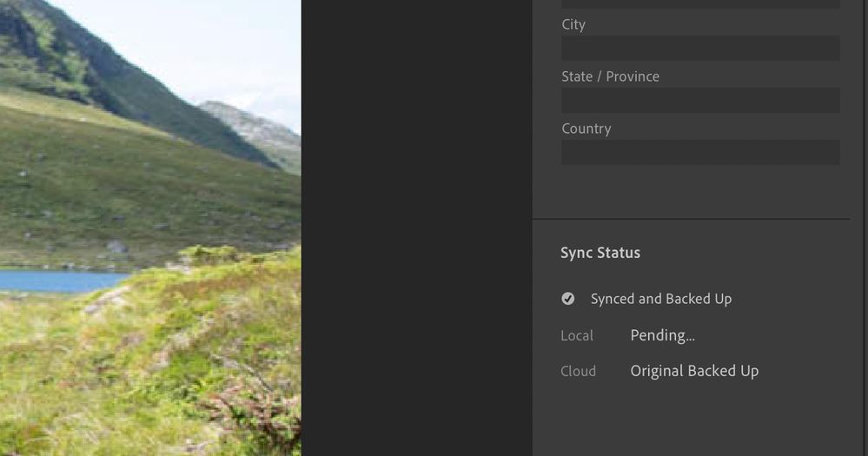This screenshot has height=456, width=868.
Task: Click the Synced and Backed Up text
Action: (661, 299)
